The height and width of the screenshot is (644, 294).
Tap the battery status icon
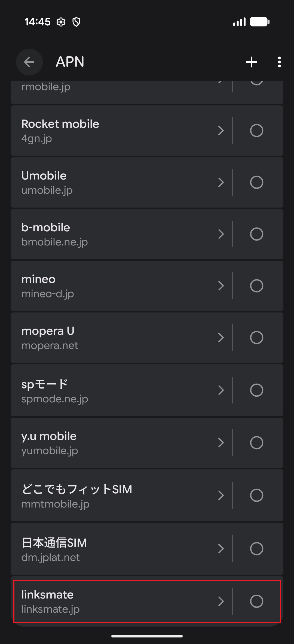260,22
